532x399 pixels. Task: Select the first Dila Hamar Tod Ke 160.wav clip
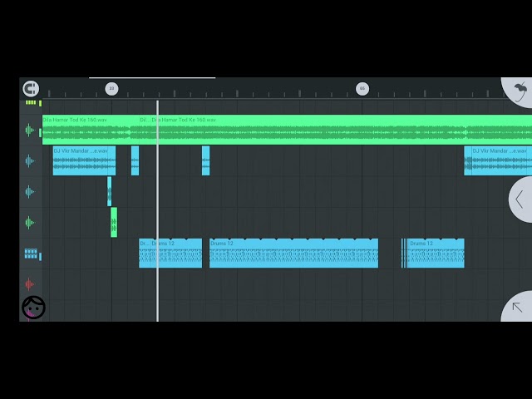[x=91, y=130]
